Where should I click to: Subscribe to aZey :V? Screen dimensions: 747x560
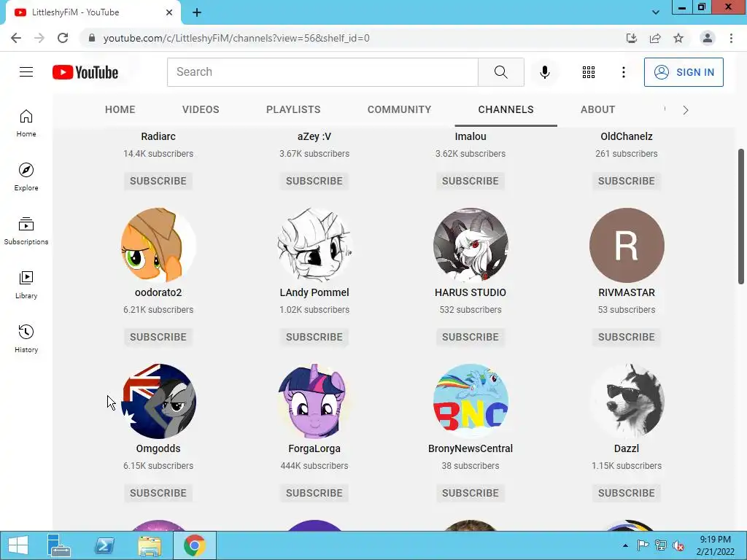[314, 181]
